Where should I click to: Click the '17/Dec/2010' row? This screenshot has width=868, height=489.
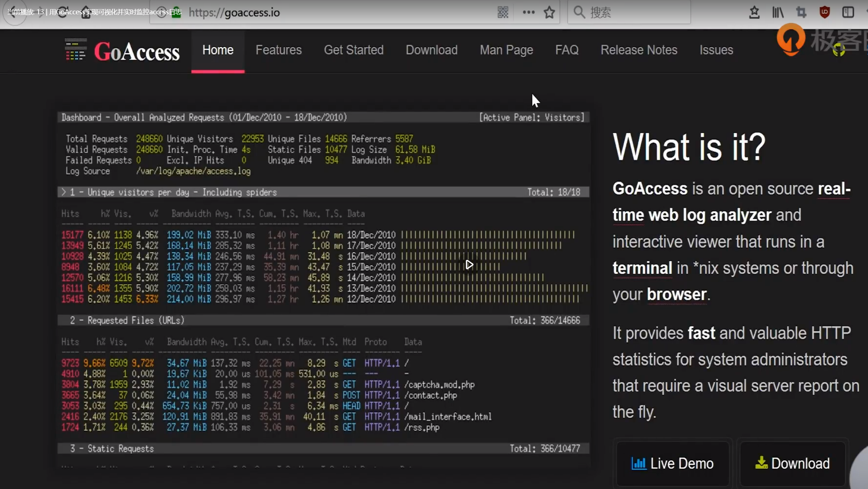[x=311, y=245]
